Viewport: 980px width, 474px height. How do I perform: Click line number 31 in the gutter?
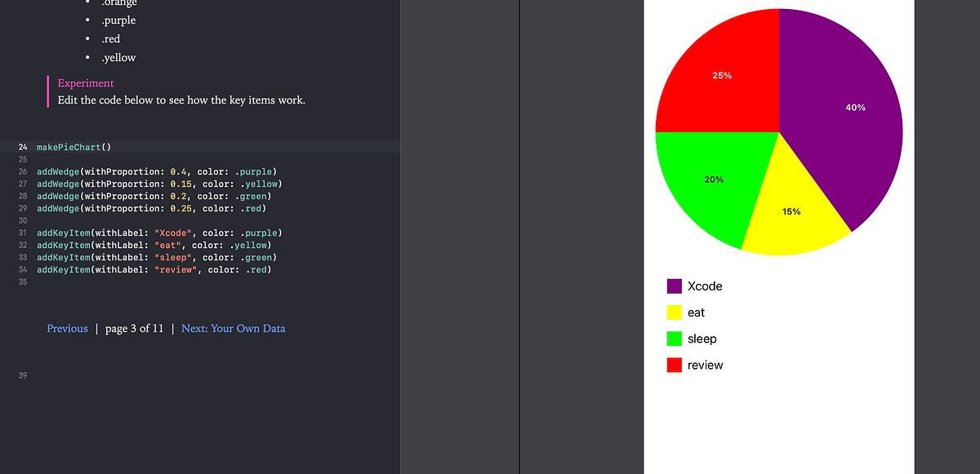[21, 233]
